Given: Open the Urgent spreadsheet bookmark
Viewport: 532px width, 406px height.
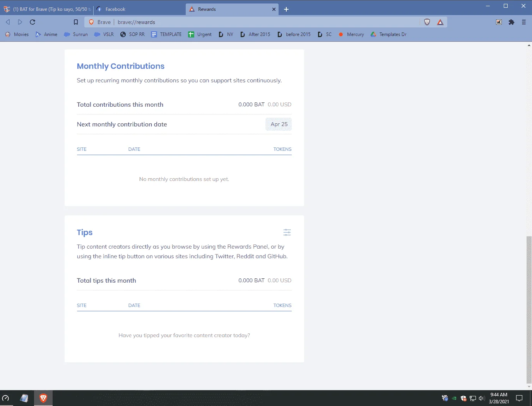Looking at the screenshot, I should (200, 34).
